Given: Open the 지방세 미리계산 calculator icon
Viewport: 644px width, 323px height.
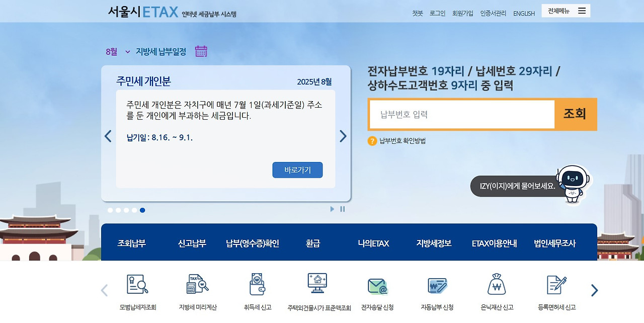Looking at the screenshot, I should (x=197, y=285).
